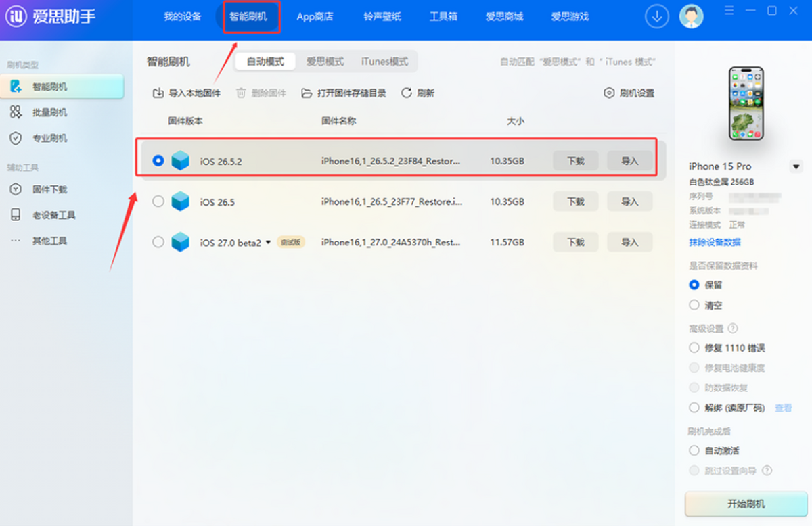Click the iPhone device thumbnail image
The height and width of the screenshot is (526, 812).
[746, 103]
